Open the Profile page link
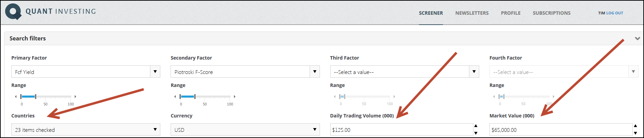 tap(511, 13)
